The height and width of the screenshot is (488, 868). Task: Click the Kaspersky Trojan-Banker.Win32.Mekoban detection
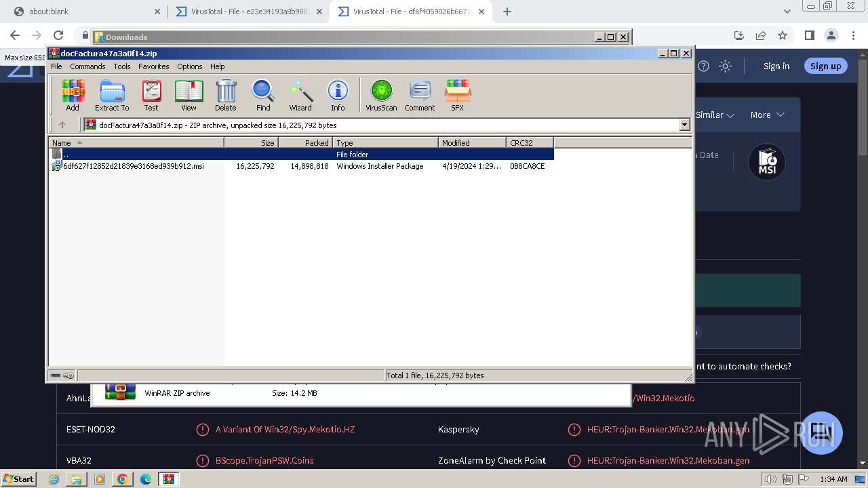tap(668, 429)
